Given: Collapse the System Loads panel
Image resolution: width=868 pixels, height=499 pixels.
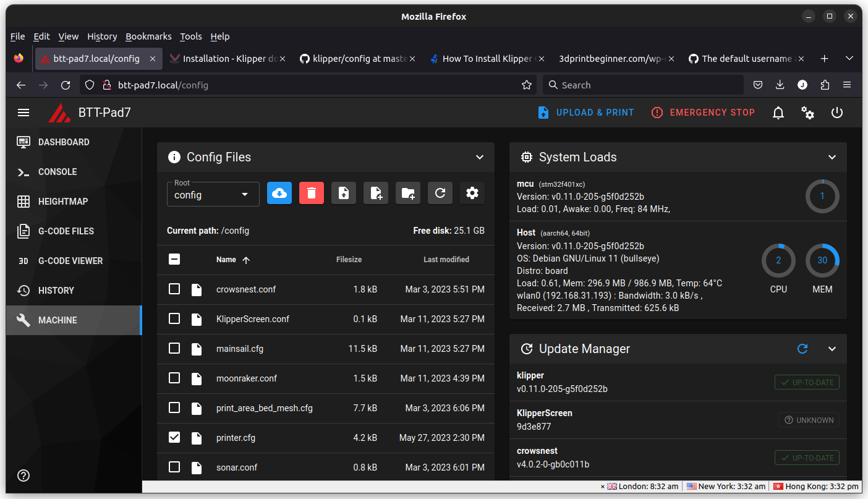Looking at the screenshot, I should pos(832,157).
